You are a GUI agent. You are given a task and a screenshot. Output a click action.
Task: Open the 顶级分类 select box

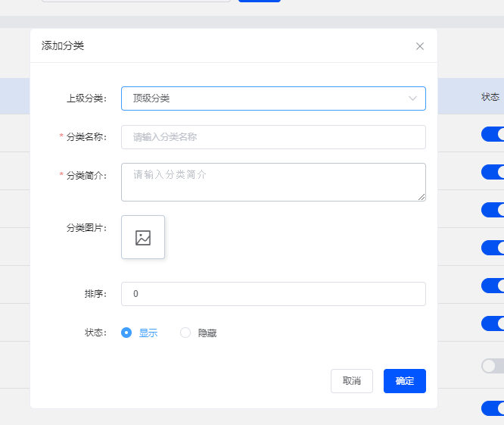(x=273, y=98)
